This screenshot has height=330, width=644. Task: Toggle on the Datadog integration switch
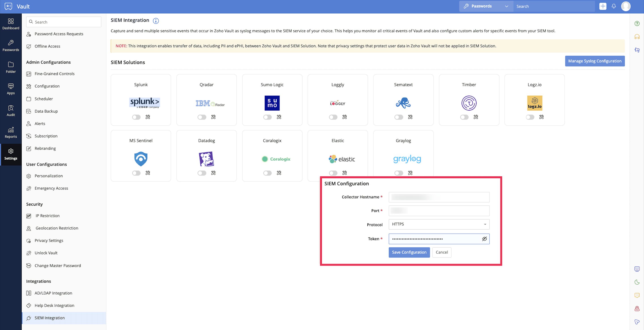pos(202,173)
